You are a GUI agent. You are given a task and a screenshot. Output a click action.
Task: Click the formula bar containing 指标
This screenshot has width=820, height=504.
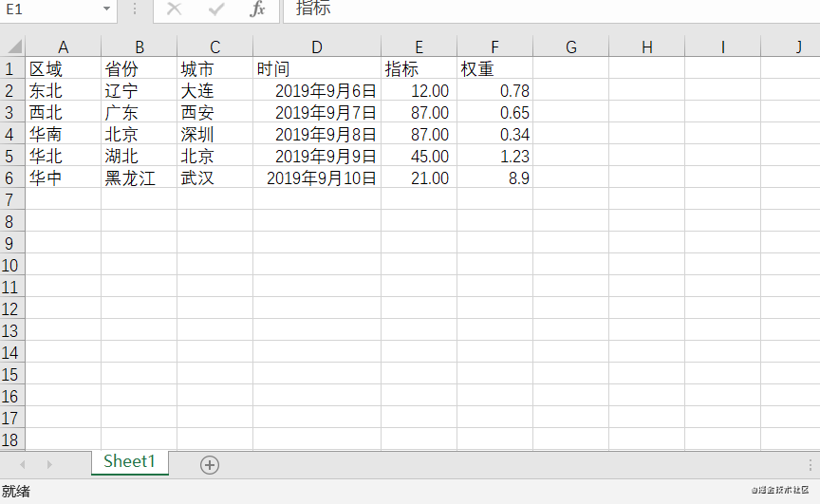tap(551, 9)
